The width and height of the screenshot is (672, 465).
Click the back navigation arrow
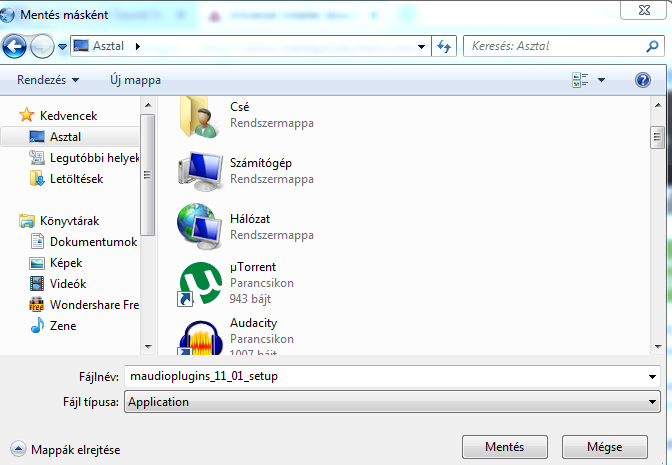tap(16, 46)
